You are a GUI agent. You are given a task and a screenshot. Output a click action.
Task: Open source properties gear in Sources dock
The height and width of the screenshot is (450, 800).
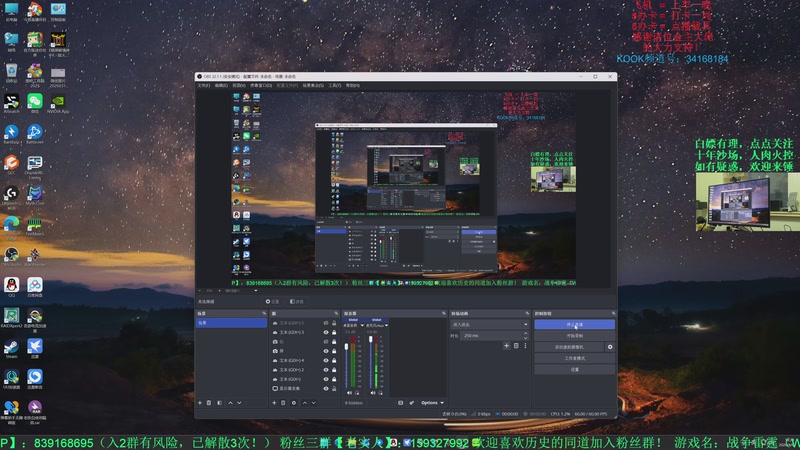pyautogui.click(x=294, y=403)
